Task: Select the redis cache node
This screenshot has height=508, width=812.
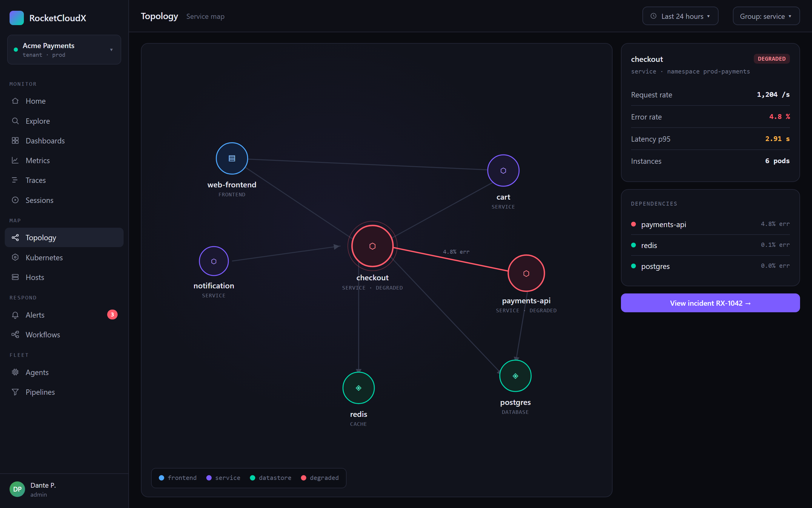Action: click(x=358, y=388)
